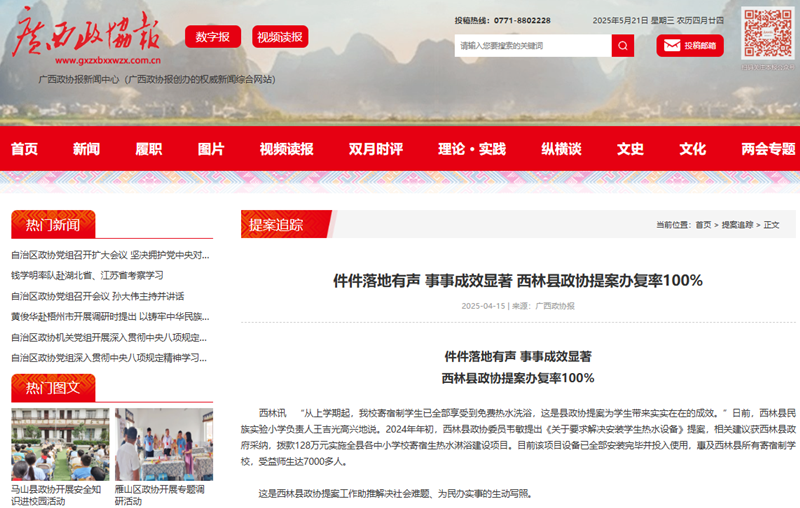Open the 图片 navigation item
Screen dimensions: 800x508
point(211,149)
